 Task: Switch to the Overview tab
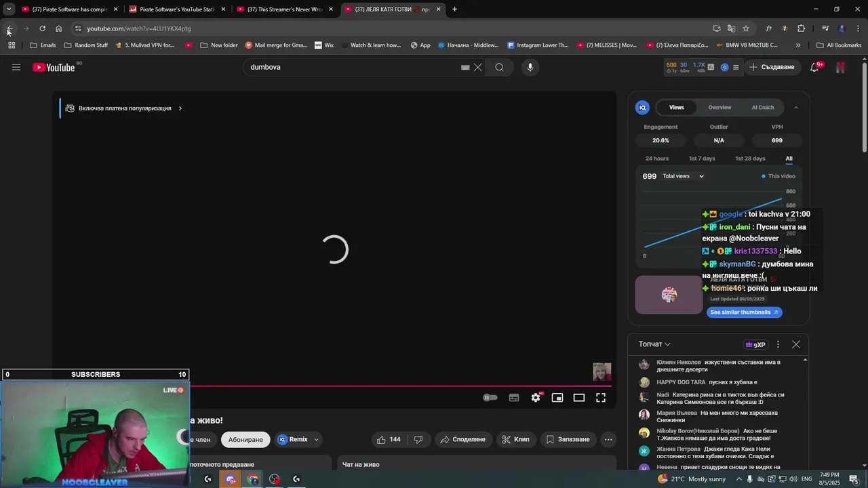[x=719, y=107]
